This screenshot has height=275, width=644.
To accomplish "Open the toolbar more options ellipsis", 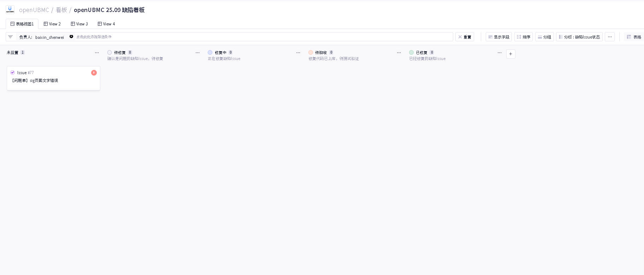I will (610, 37).
